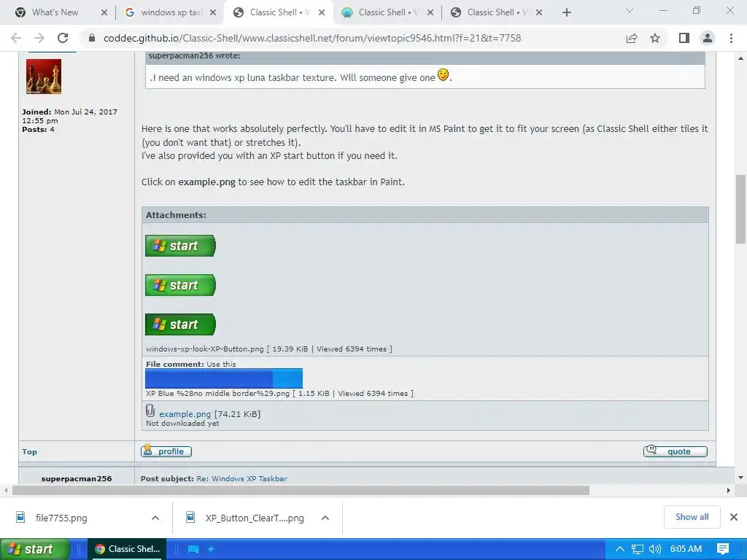View site security lock info
The width and height of the screenshot is (747, 560).
[92, 38]
